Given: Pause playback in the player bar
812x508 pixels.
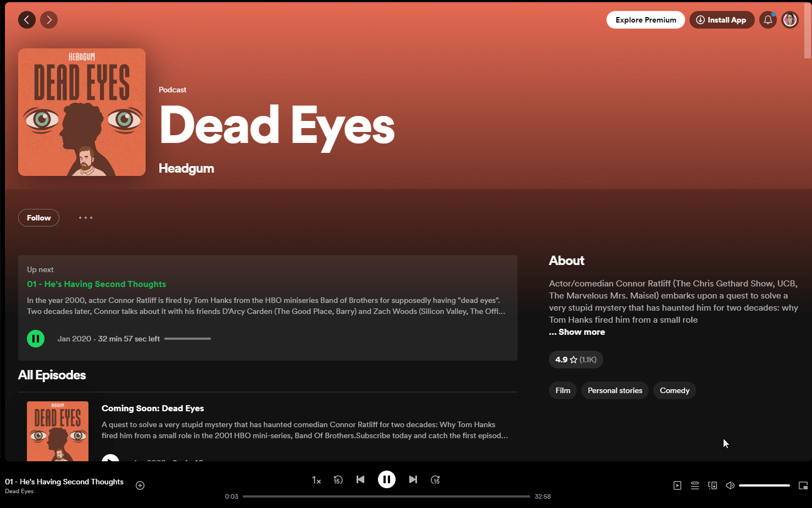Looking at the screenshot, I should click(x=387, y=479).
